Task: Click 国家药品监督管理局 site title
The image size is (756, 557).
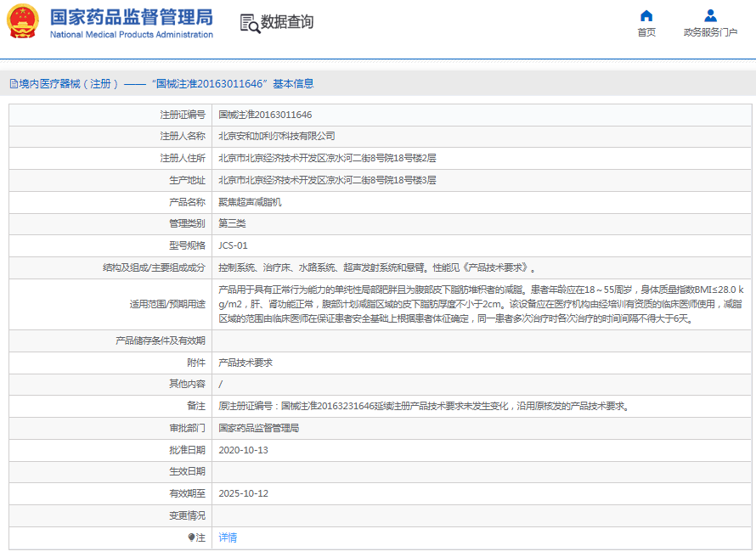Action: click(x=131, y=17)
